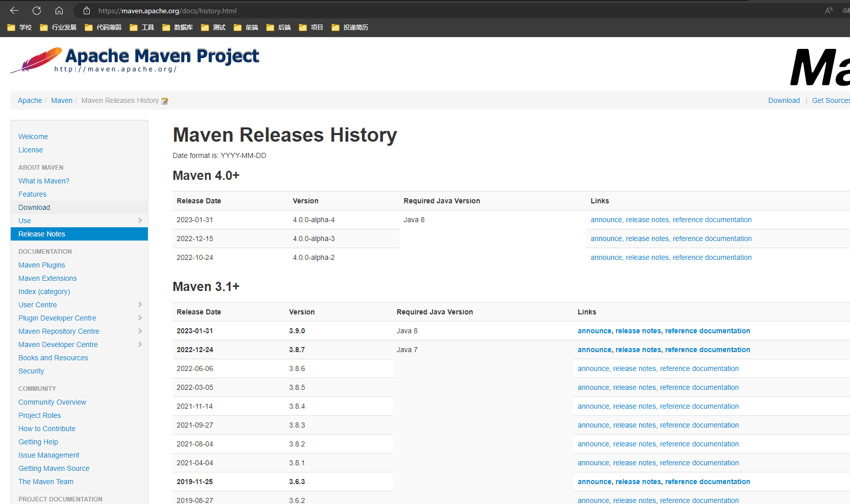
Task: Click the Maven breadcrumb link
Action: click(62, 100)
